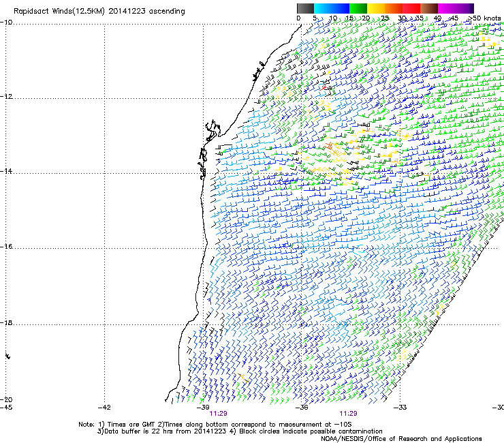Click the -45 longitude axis label
Image resolution: width=504 pixels, height=443 pixels.
6,408
